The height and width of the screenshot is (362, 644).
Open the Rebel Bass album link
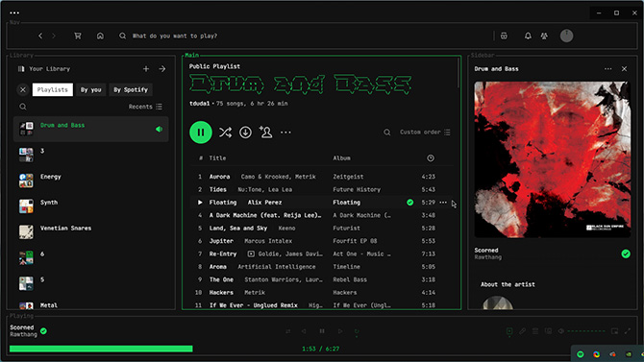pos(350,279)
